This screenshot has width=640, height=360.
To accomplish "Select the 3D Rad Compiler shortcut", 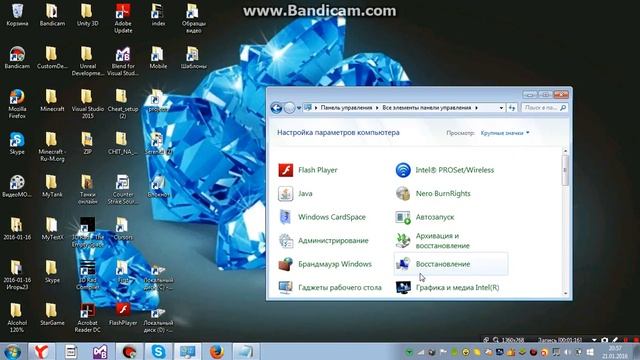I will (x=87, y=275).
